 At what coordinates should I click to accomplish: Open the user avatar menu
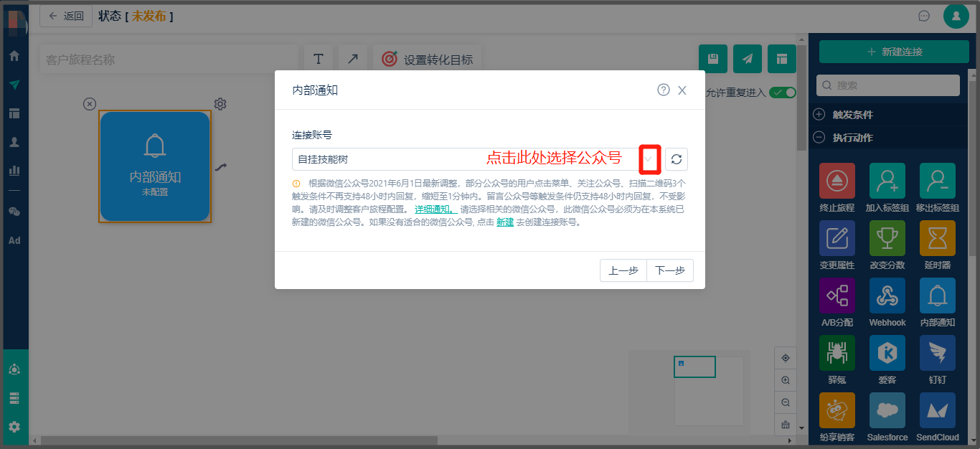[956, 16]
